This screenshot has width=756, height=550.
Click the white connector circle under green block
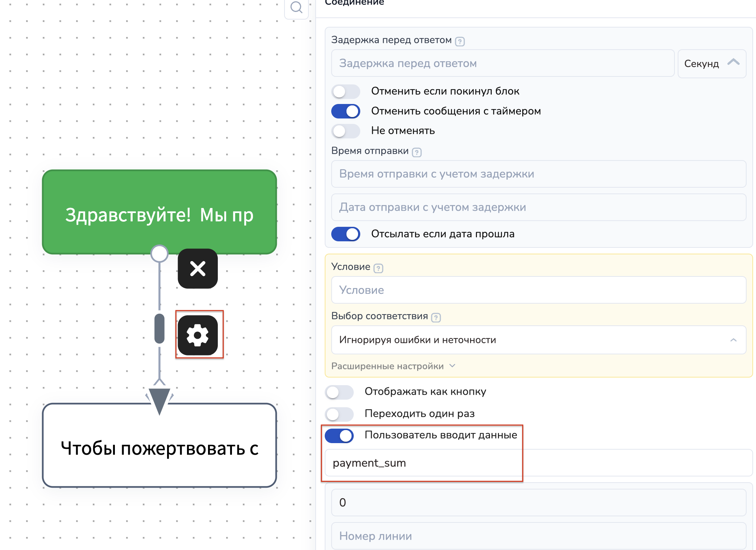pyautogui.click(x=159, y=253)
